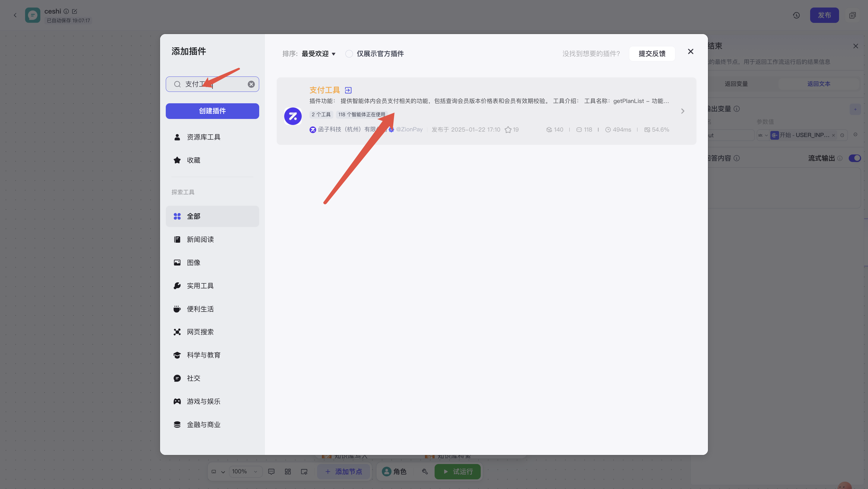Select the 实用工具 category
This screenshot has width=868, height=489.
(212, 286)
